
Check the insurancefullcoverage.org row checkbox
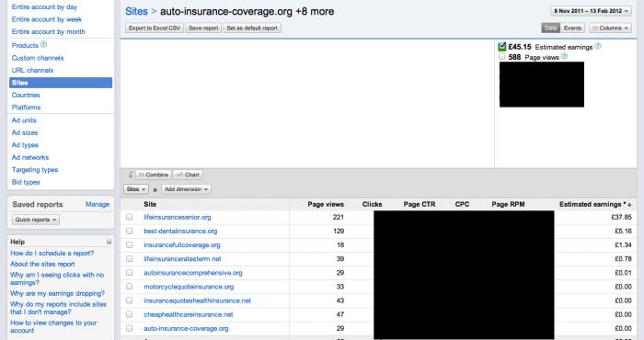(130, 244)
